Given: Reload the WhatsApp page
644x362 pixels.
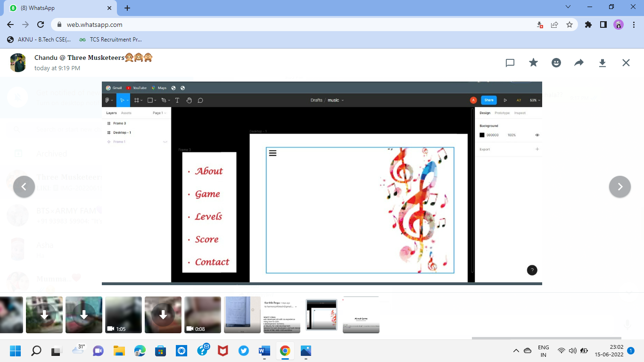Looking at the screenshot, I should tap(41, 25).
